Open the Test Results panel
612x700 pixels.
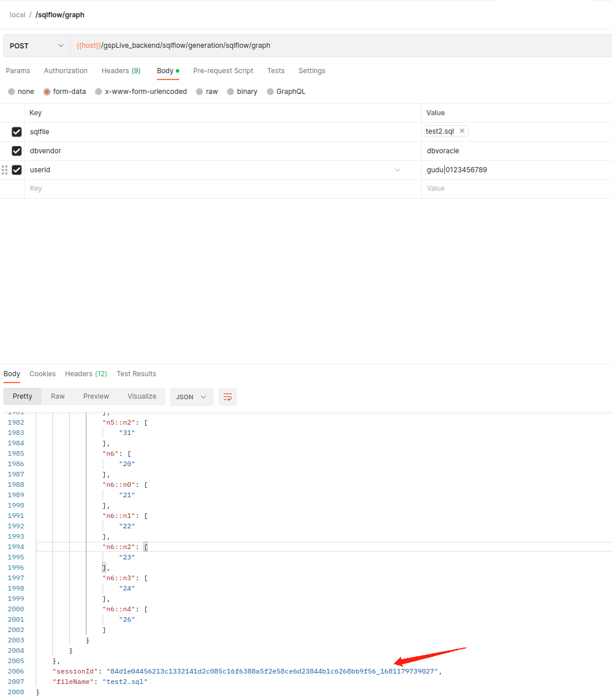point(136,373)
